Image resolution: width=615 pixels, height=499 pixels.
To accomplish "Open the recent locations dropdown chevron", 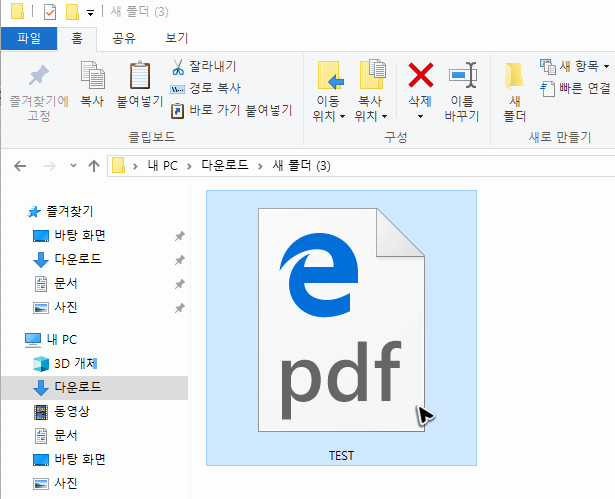I will 73,166.
